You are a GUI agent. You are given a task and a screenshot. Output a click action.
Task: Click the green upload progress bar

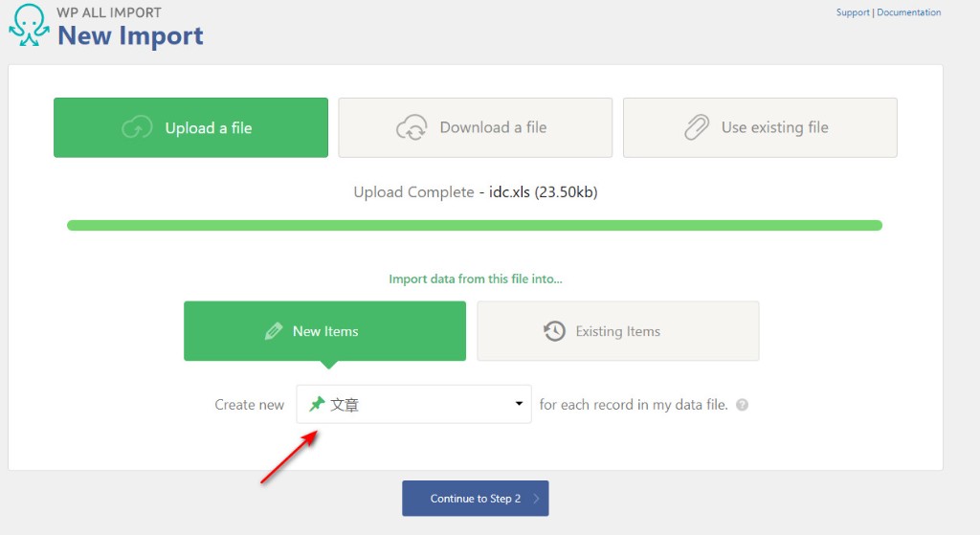(x=474, y=226)
